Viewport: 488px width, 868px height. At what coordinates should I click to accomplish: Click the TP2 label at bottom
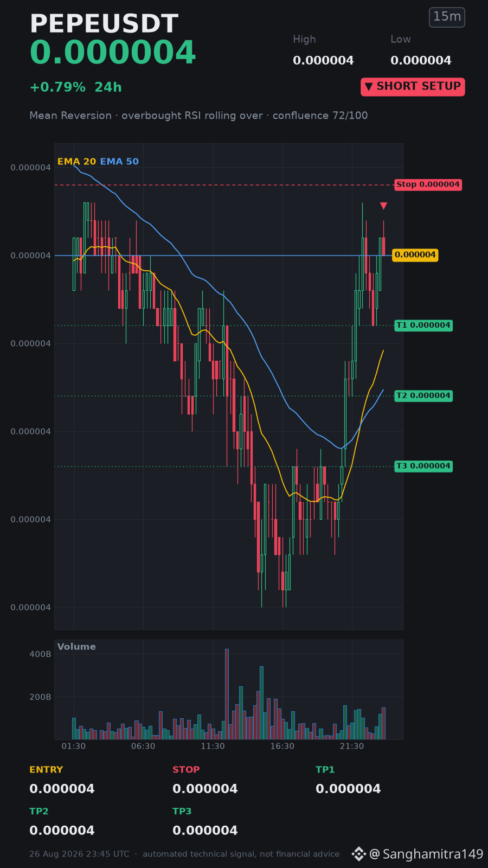(x=39, y=812)
